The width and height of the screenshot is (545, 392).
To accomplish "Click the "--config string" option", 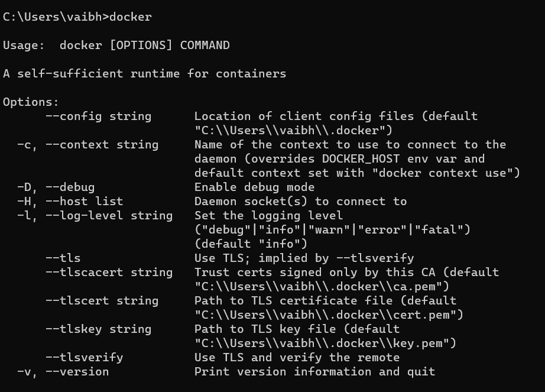I will click(98, 116).
